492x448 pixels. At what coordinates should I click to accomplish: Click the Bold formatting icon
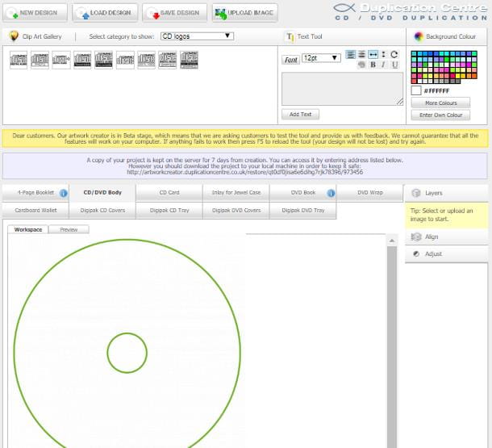pos(373,65)
